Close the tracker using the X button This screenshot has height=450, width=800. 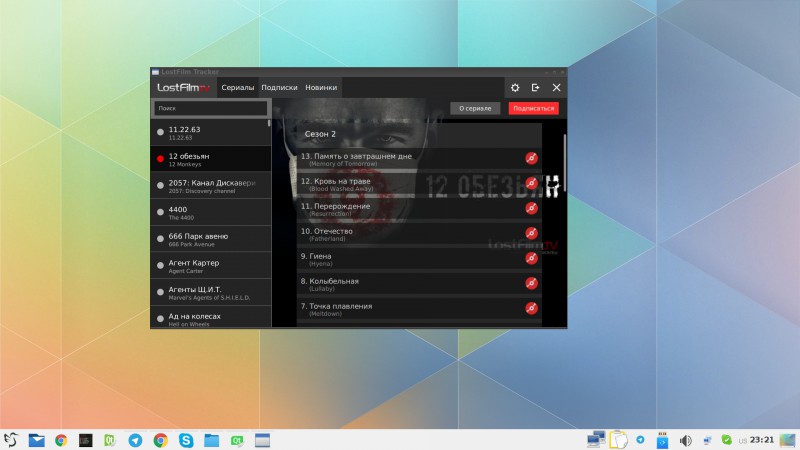556,88
